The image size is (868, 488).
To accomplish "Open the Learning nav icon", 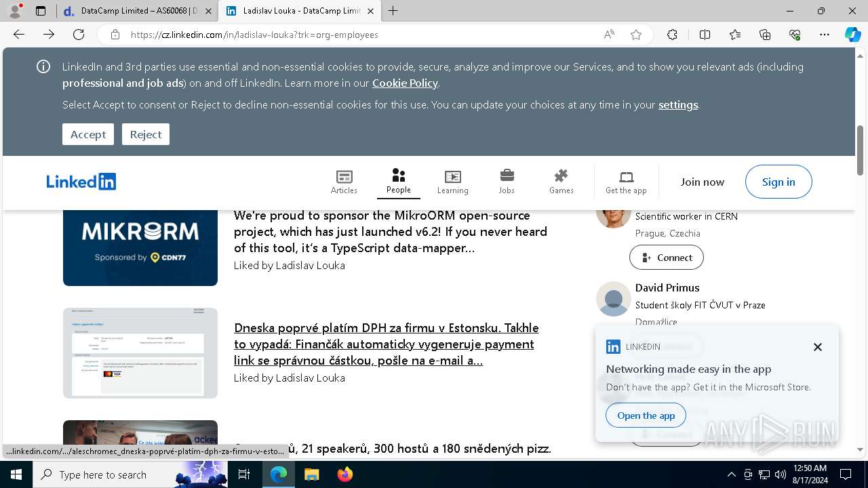I will [x=452, y=182].
